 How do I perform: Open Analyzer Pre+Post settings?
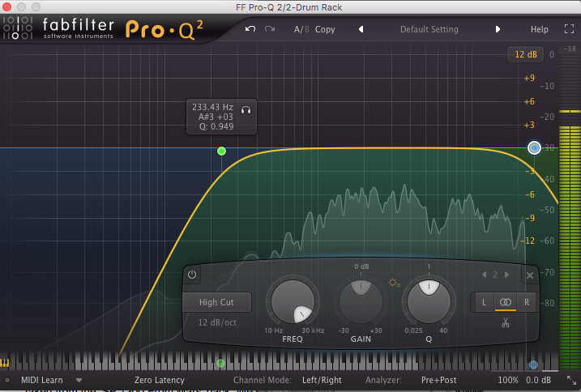[x=438, y=380]
